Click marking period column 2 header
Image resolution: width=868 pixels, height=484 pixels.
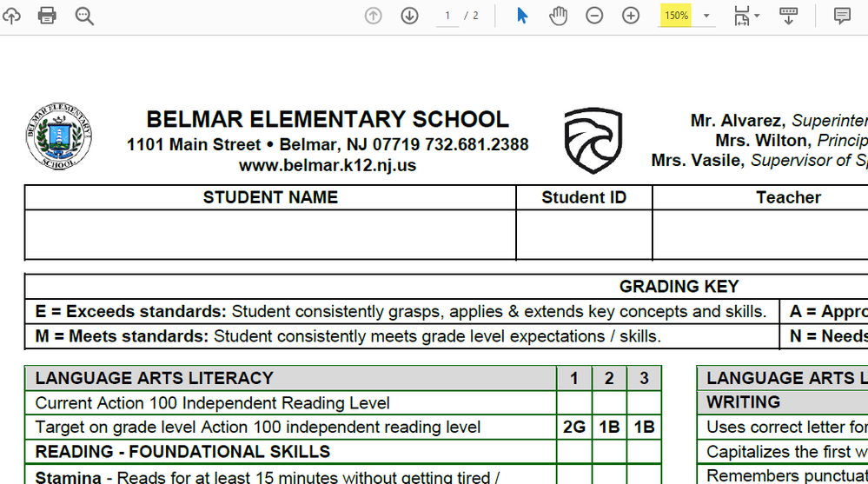[x=609, y=378]
